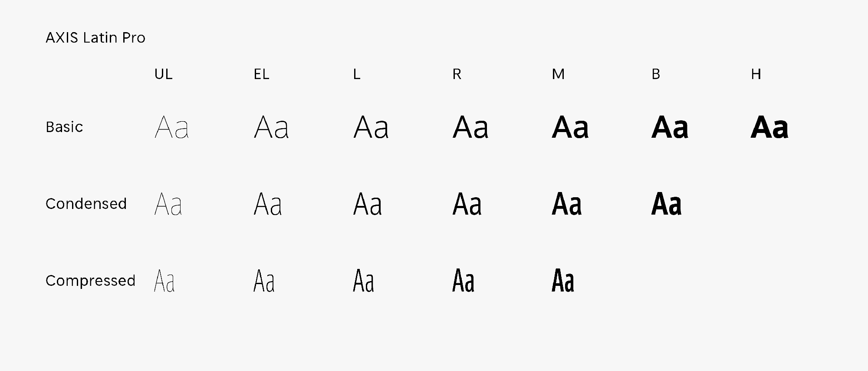
Task: Click the Compressed UL 'Aa' sample
Action: (x=164, y=281)
